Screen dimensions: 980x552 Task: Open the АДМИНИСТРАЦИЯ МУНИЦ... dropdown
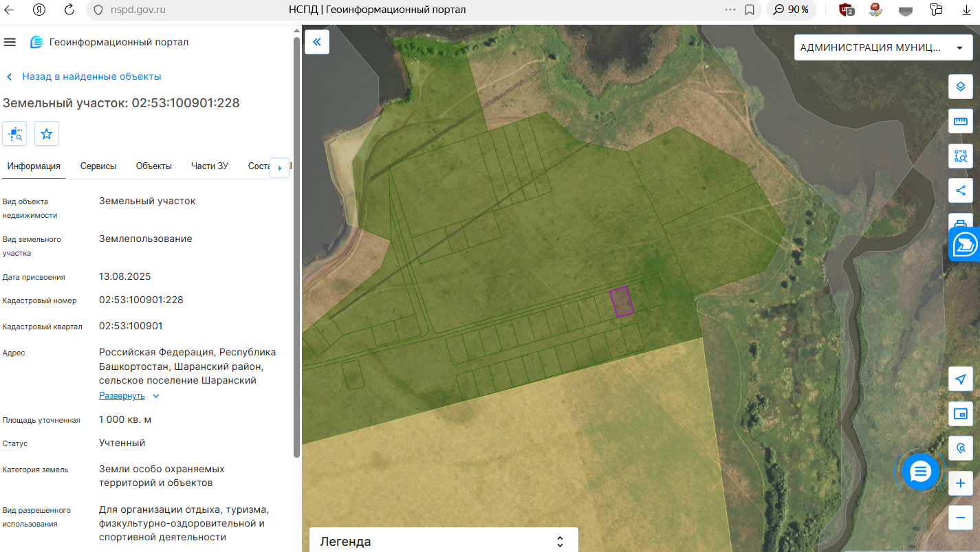coord(883,47)
